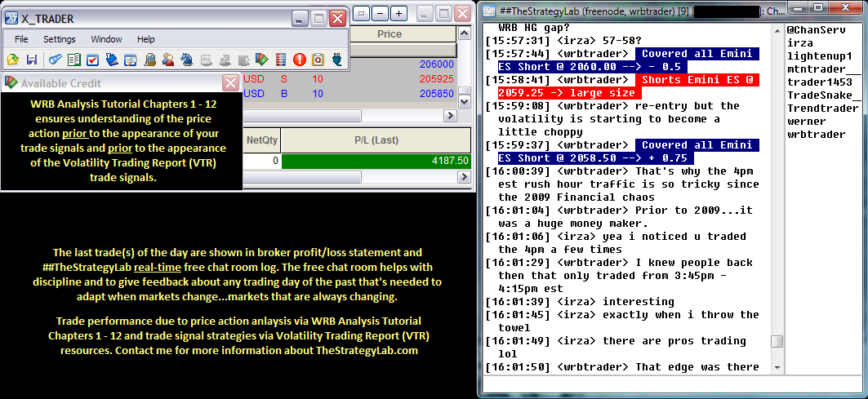Viewport: 868px width, 399px height.
Task: Open the Window menu
Action: (x=106, y=39)
